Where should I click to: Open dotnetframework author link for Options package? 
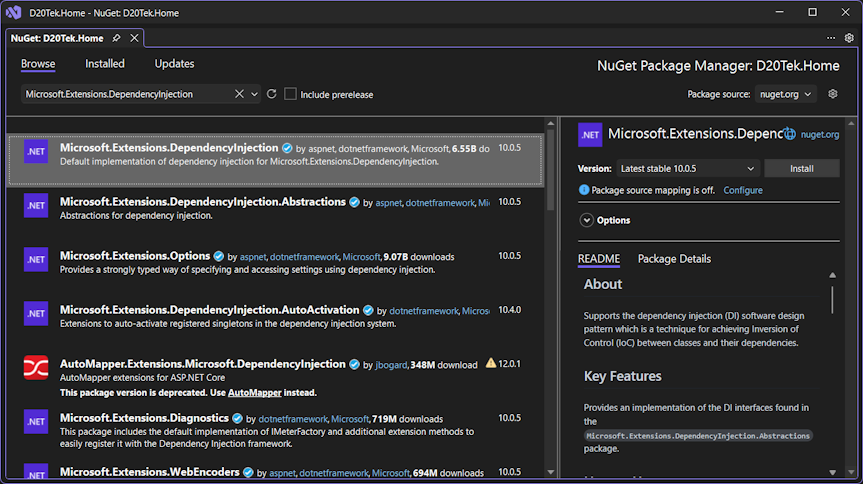tap(304, 257)
